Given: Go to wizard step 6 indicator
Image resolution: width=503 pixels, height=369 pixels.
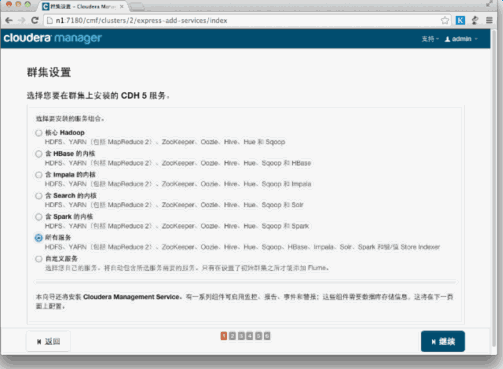Looking at the screenshot, I should click(267, 336).
